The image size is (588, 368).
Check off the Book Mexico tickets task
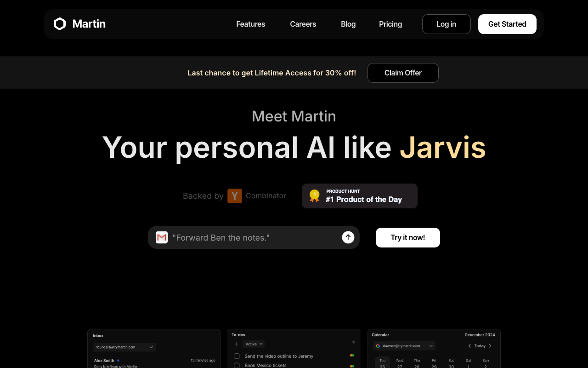tap(237, 365)
